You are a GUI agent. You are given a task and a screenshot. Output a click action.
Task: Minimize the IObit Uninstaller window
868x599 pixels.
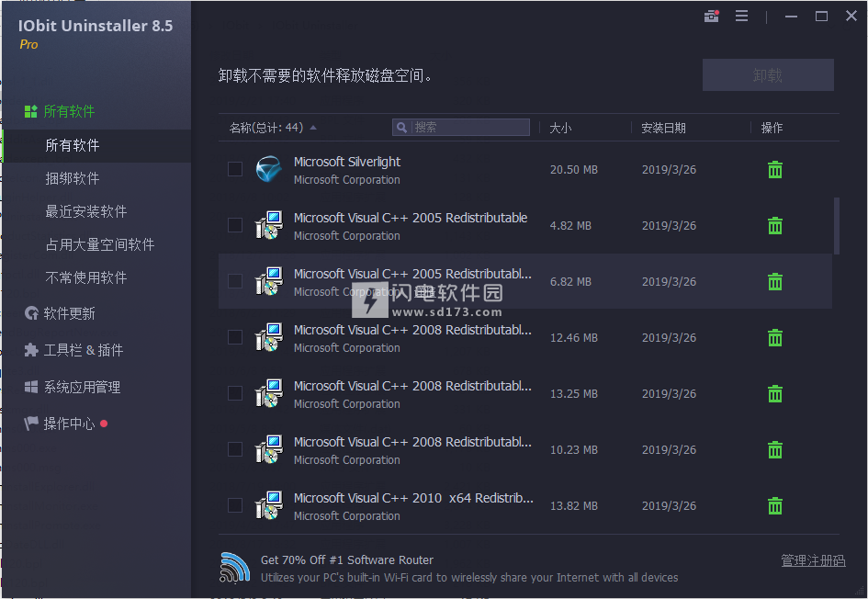(791, 17)
